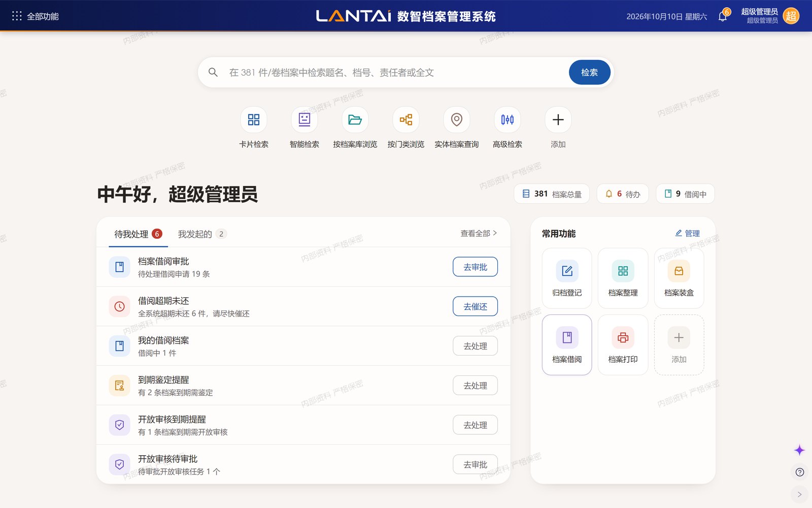Screen dimensions: 812x508
Task: Click 去处理 for 到期鉴定提醒
Action: click(475, 386)
